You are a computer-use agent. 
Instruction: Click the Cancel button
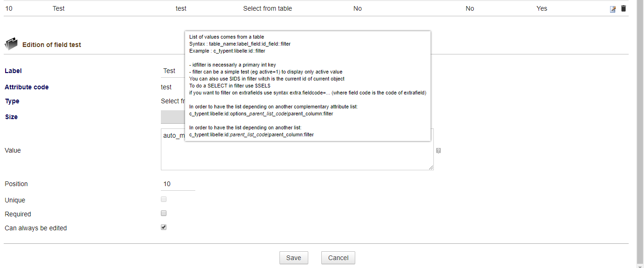tap(338, 257)
